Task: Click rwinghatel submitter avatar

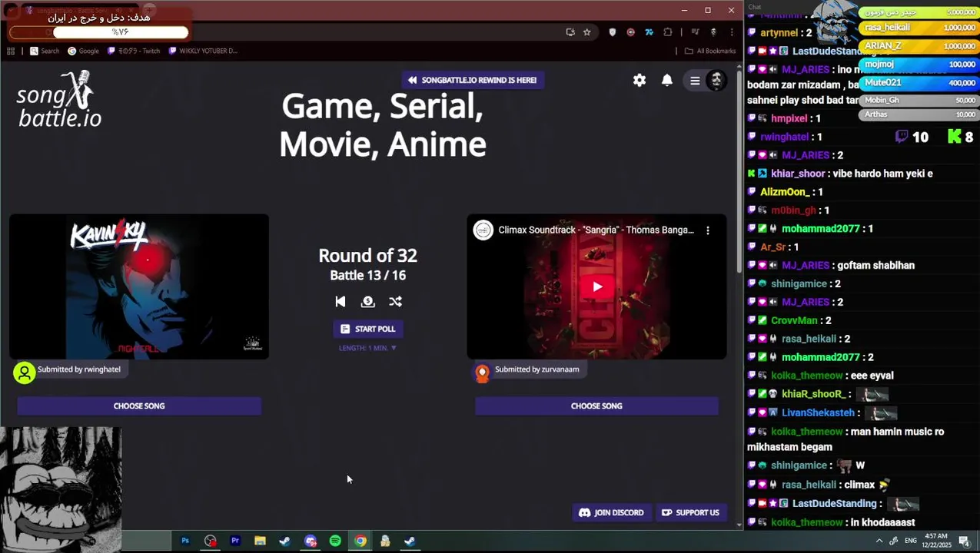Action: (25, 373)
